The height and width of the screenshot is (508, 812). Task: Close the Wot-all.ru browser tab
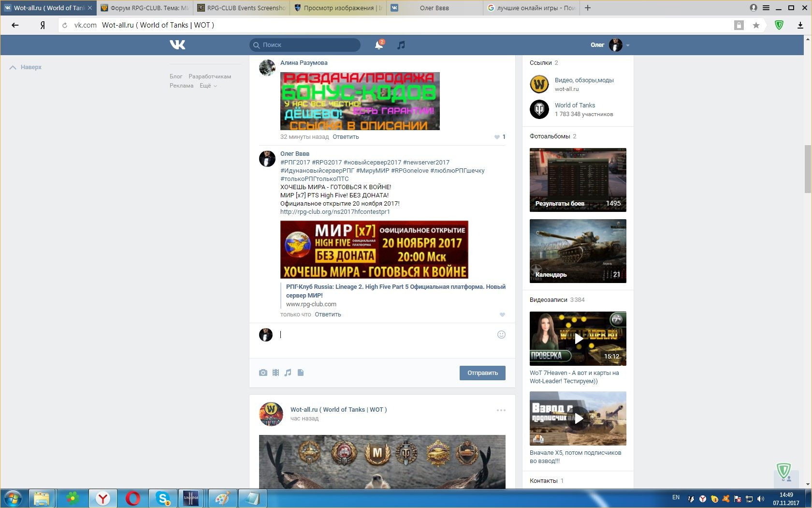[90, 8]
